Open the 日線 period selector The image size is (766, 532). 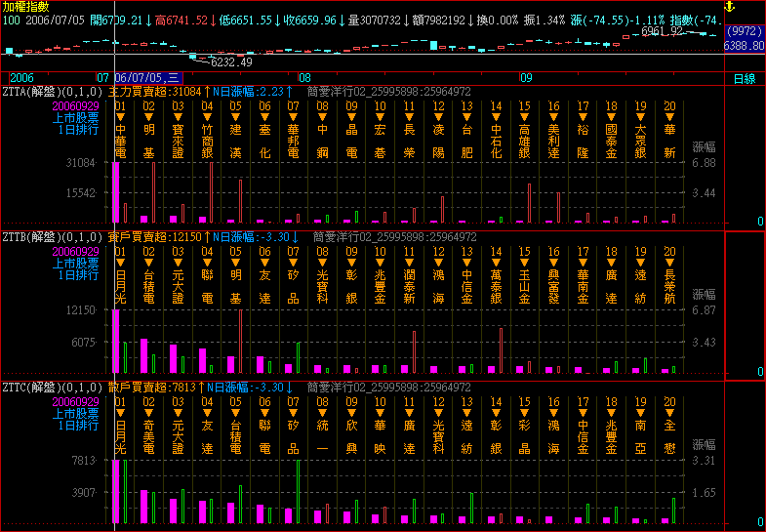(745, 77)
